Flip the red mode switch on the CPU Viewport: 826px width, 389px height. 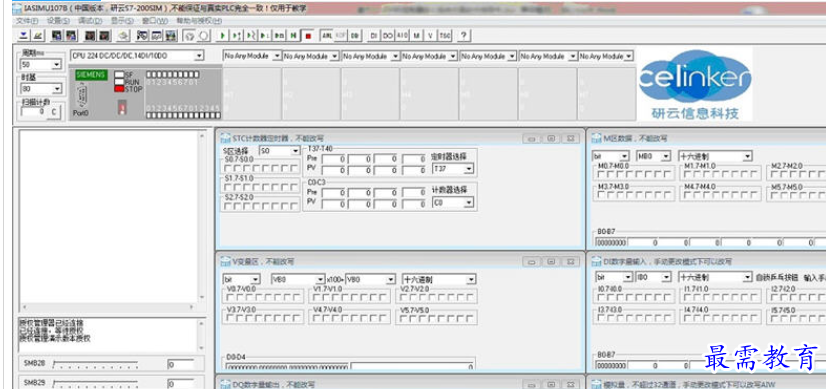(x=122, y=108)
